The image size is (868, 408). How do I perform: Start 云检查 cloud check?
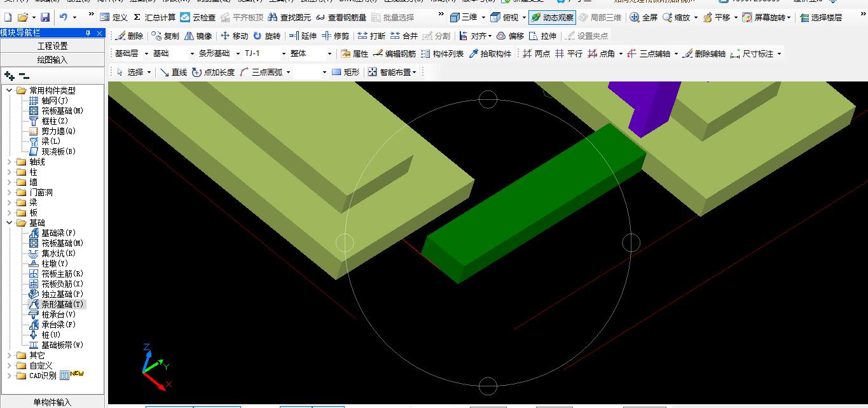198,17
